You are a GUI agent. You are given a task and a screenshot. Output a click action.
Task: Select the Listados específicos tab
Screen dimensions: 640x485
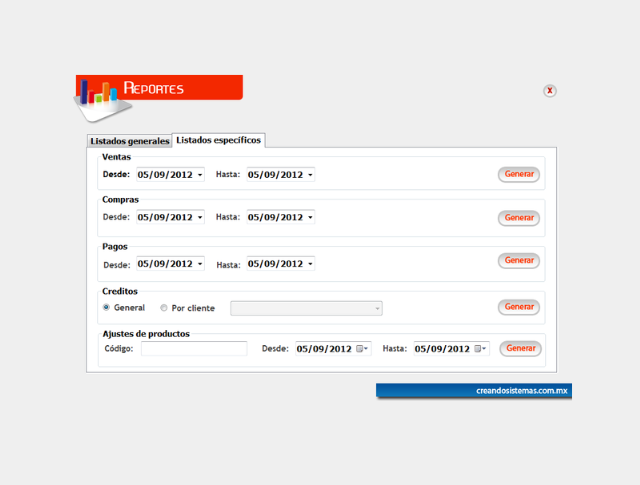[x=218, y=140]
